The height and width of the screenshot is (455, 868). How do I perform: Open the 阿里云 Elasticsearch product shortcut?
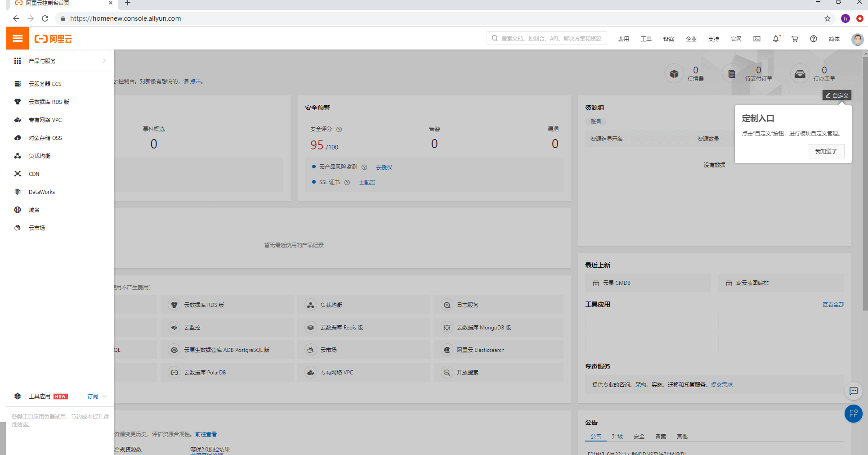[x=498, y=350]
